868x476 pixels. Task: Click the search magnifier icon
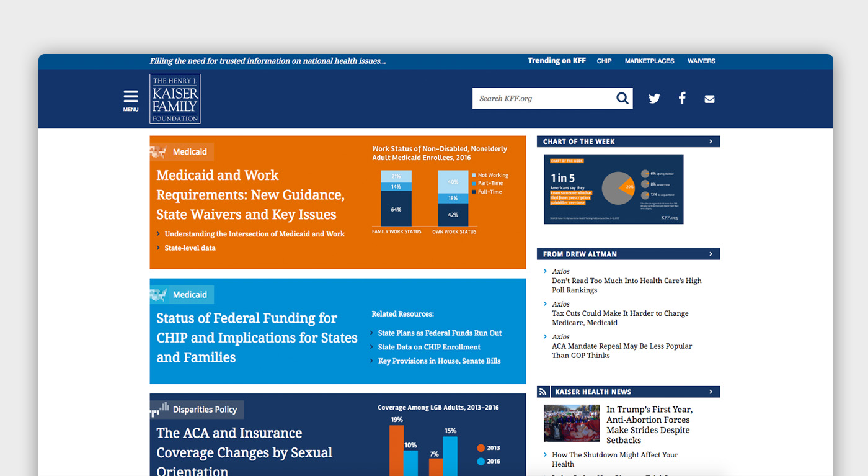pos(622,98)
